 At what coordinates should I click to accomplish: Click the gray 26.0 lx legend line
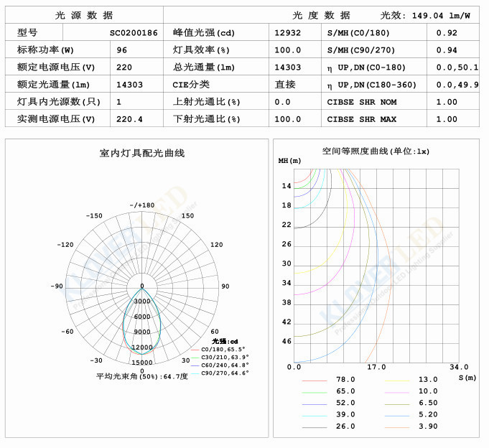click(x=315, y=427)
